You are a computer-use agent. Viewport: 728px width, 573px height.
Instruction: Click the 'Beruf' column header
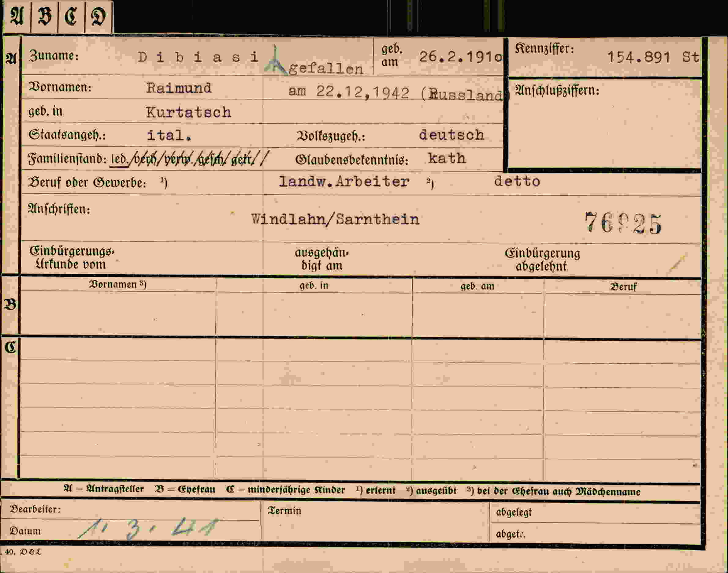click(x=623, y=287)
